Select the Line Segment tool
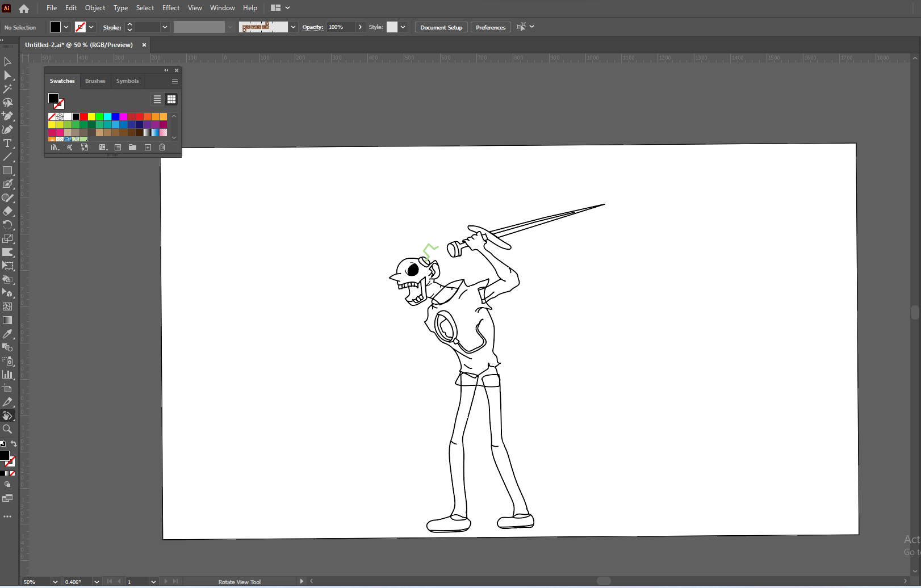This screenshot has height=588, width=921. click(x=7, y=157)
